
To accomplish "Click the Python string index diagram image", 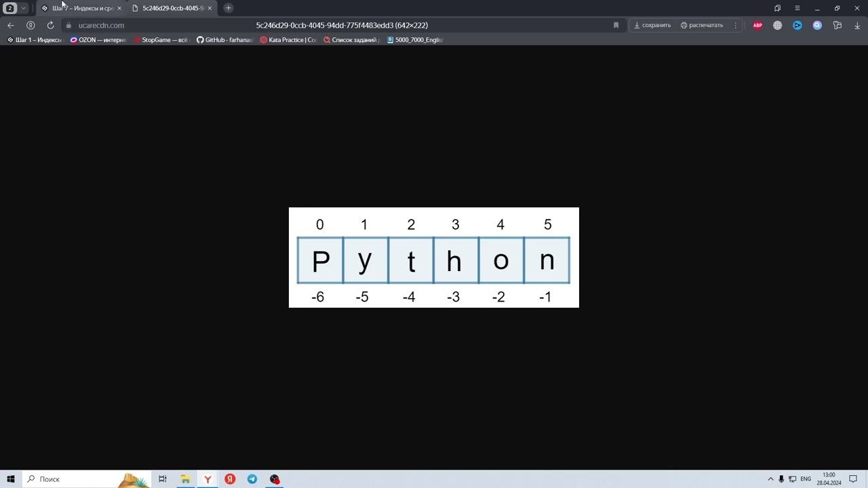I will [434, 258].
